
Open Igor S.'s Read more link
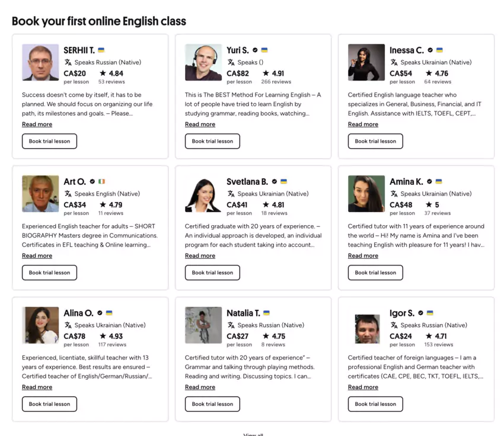pyautogui.click(x=363, y=387)
